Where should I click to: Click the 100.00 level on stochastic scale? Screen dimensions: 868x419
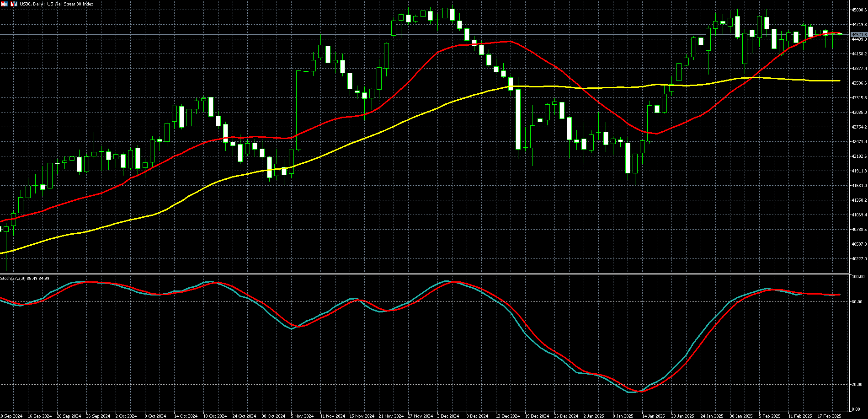(858, 277)
